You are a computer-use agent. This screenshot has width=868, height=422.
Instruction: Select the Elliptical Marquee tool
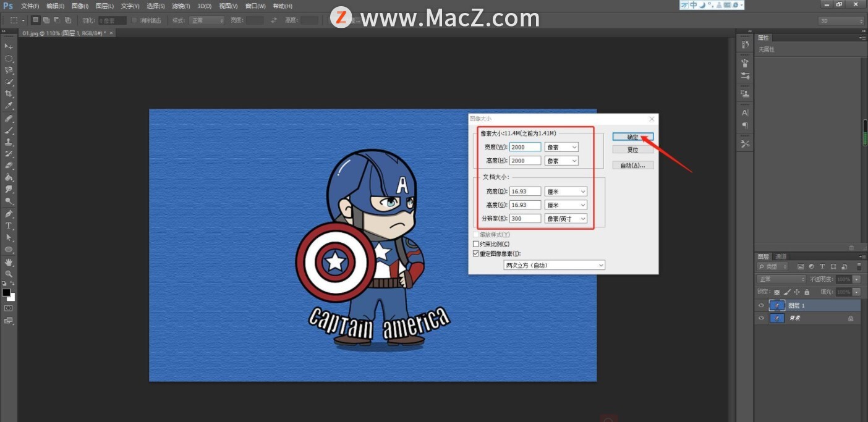(x=9, y=59)
